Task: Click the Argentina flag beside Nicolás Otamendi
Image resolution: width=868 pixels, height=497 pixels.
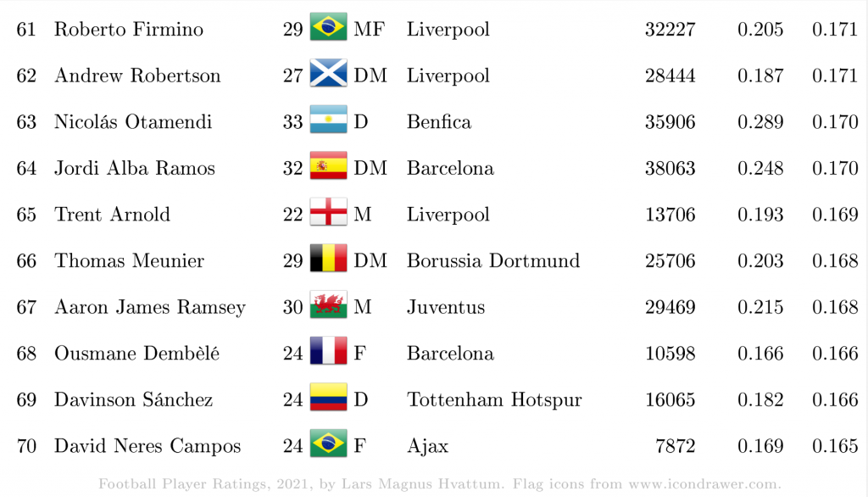Action: click(328, 119)
